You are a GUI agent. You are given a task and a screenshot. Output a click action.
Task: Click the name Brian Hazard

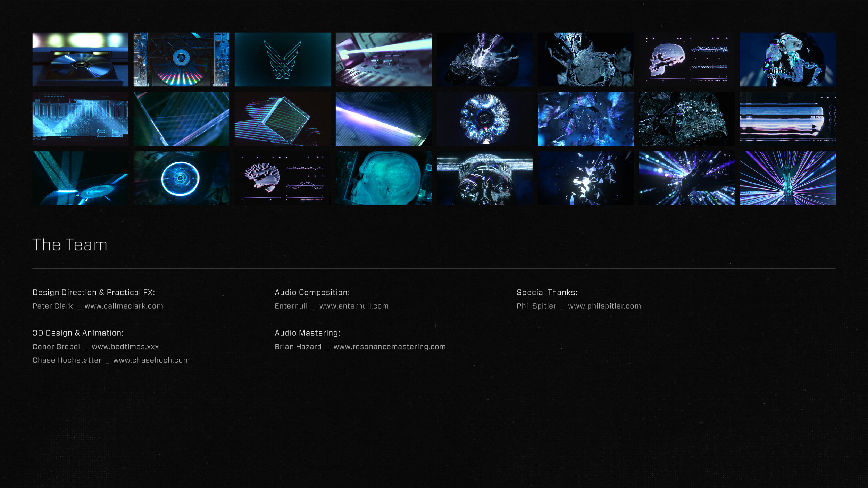298,346
